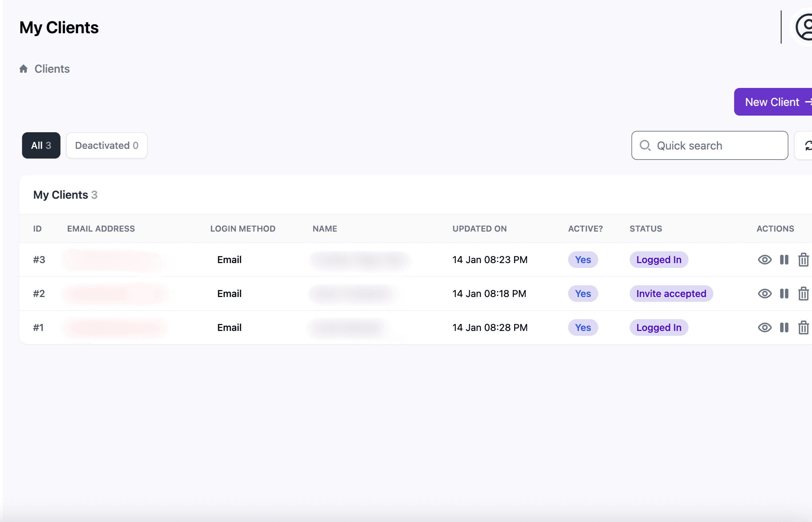Click Yes active badge for client #1
Viewport: 812px width, 522px height.
583,327
